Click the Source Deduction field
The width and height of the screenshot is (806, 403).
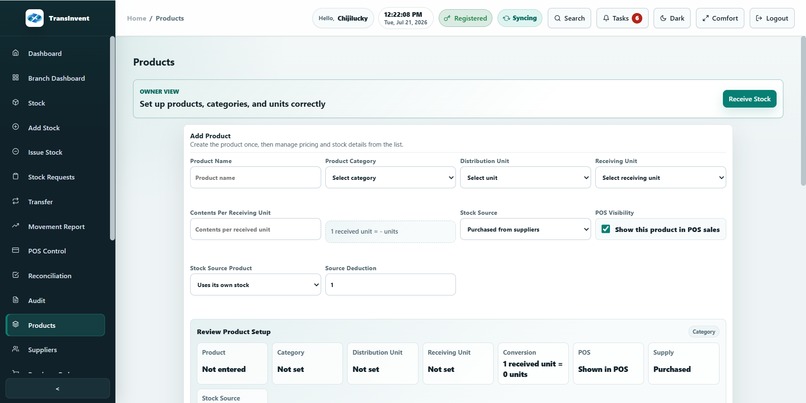(390, 284)
